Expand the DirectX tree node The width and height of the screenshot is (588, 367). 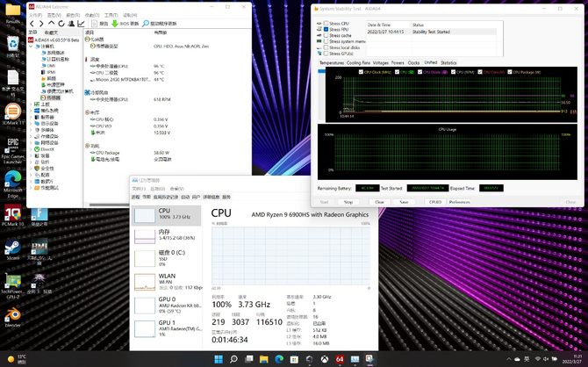pos(32,151)
